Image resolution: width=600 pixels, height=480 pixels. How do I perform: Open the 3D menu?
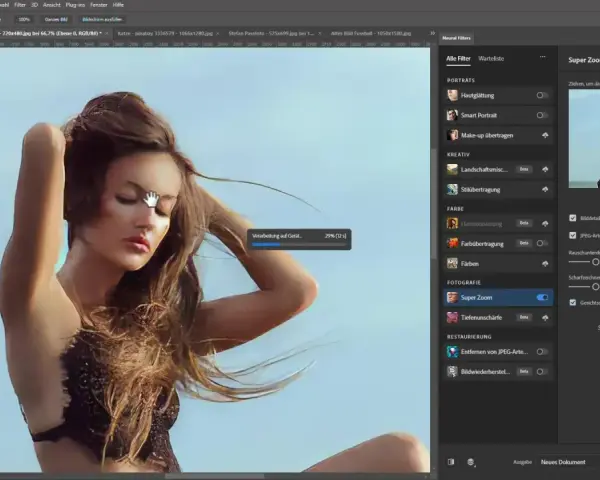pyautogui.click(x=34, y=5)
